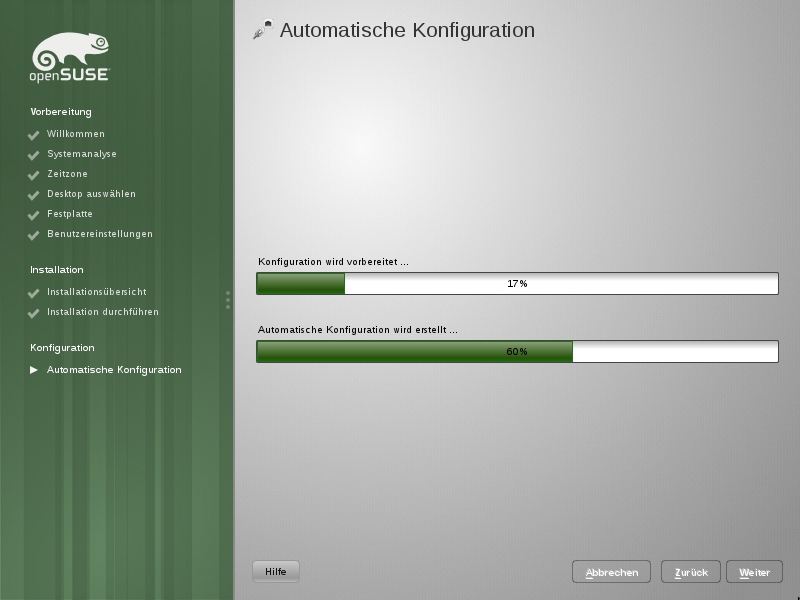This screenshot has width=800, height=600.
Task: Click the checkmark next to Benutzereinstellungen
Action: [34, 235]
